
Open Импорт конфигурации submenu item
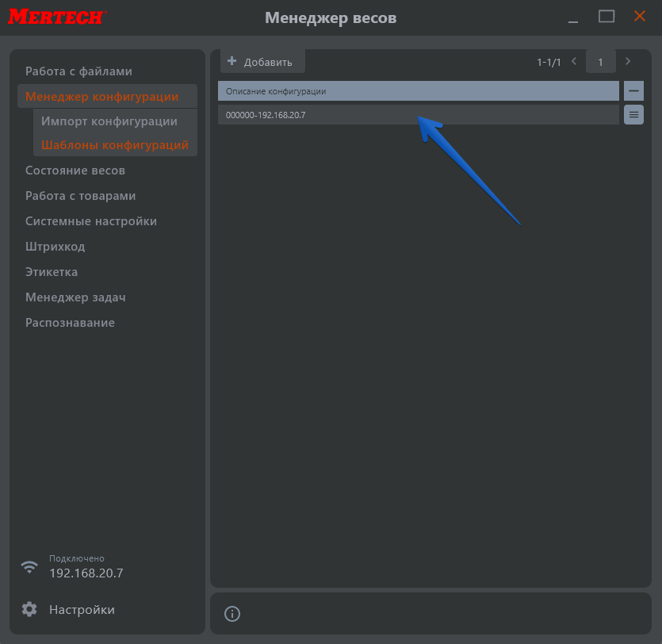coord(109,121)
